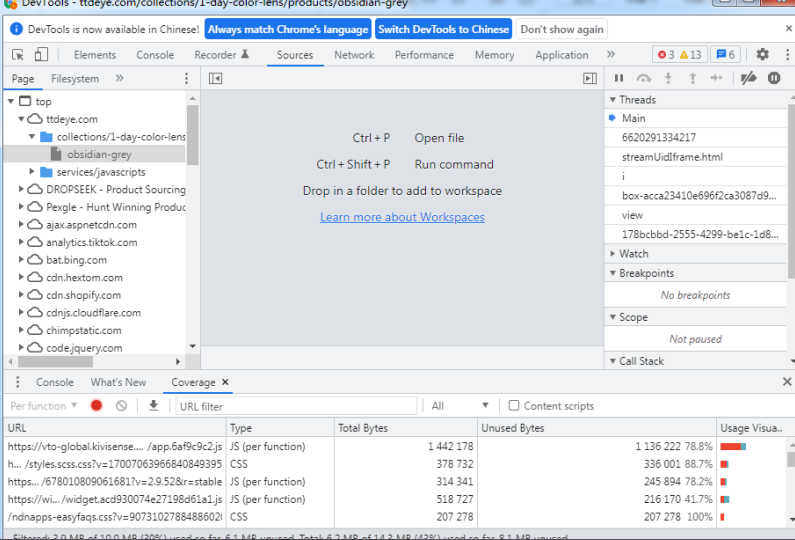The image size is (795, 540).
Task: Open the Filesystem tab in navigator
Action: coord(75,78)
